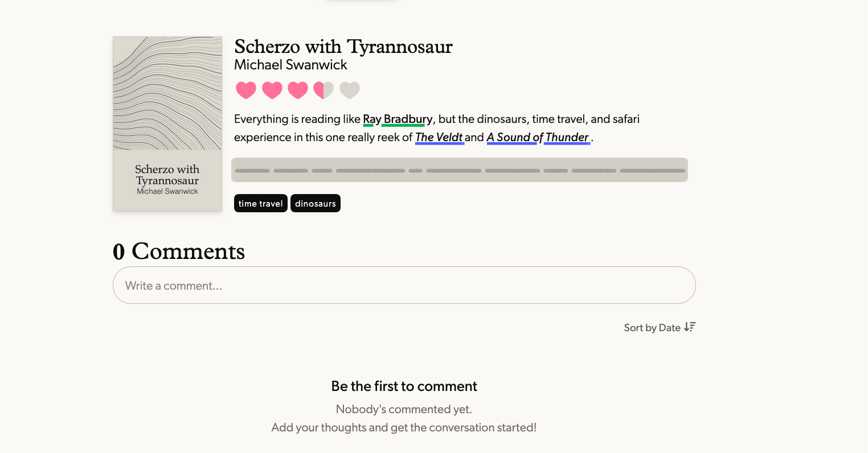Click the Be the first to comment text
Viewport: 868px width, 453px height.
click(x=404, y=386)
